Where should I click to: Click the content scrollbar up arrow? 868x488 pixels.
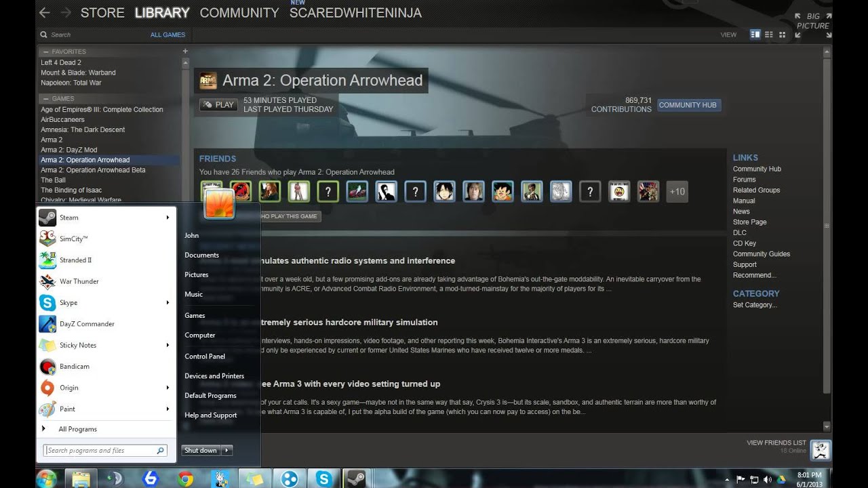827,52
